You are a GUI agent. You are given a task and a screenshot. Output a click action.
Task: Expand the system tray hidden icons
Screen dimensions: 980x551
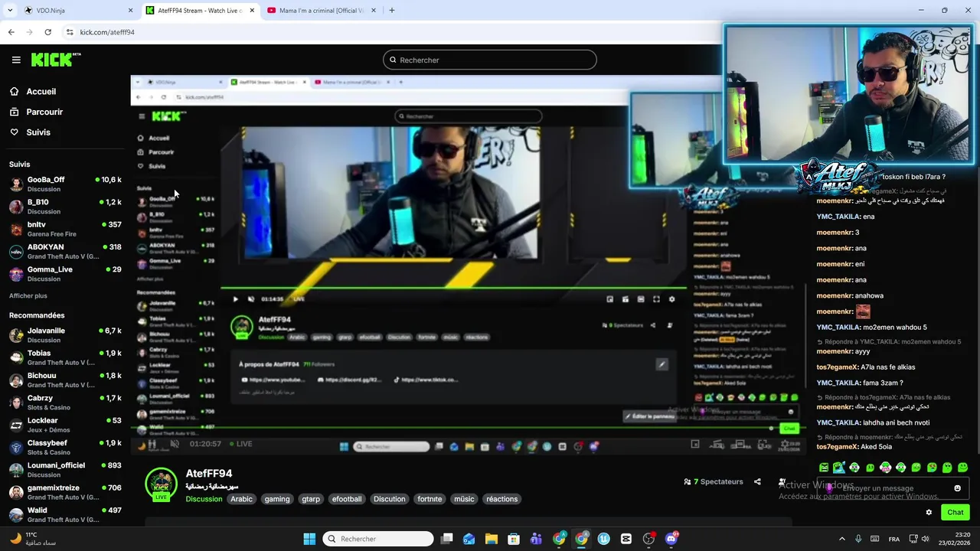click(x=841, y=539)
